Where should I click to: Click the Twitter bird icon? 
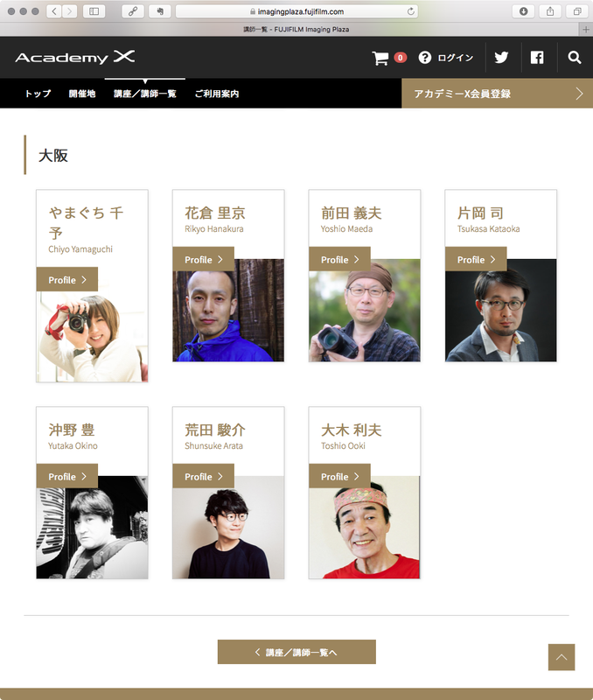(501, 57)
